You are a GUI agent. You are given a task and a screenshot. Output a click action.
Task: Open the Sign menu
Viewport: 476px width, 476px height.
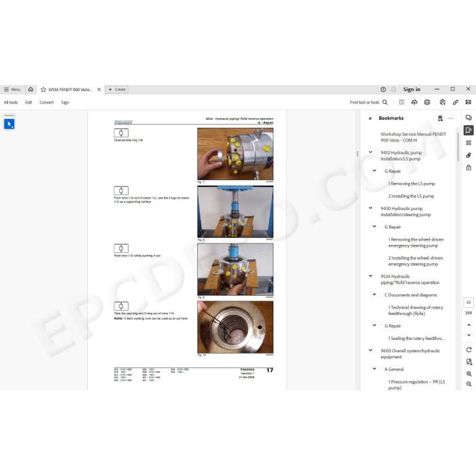65,102
